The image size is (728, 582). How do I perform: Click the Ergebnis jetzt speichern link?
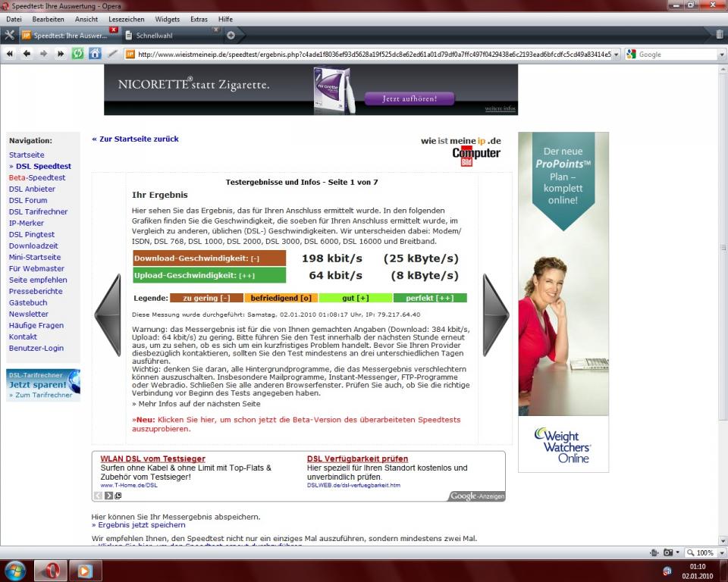(x=138, y=525)
